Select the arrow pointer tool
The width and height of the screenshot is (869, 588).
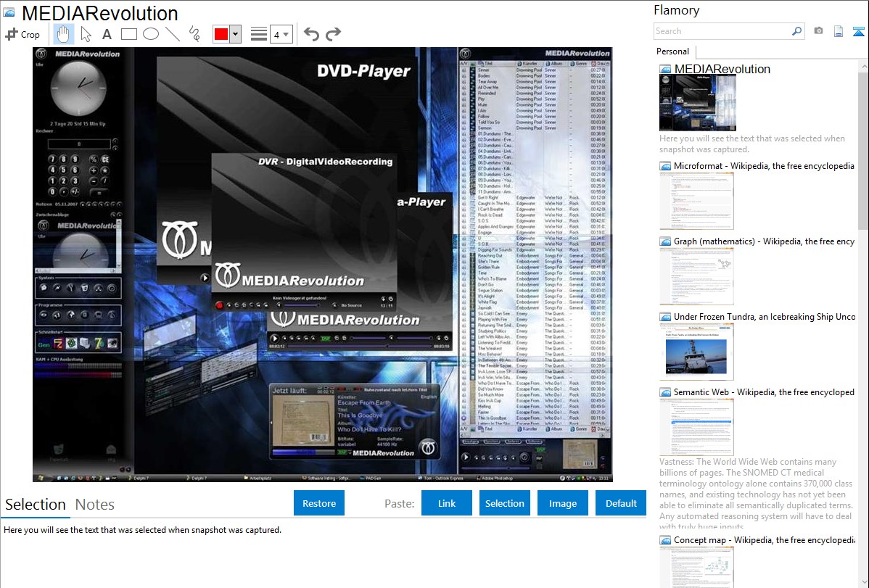(86, 34)
